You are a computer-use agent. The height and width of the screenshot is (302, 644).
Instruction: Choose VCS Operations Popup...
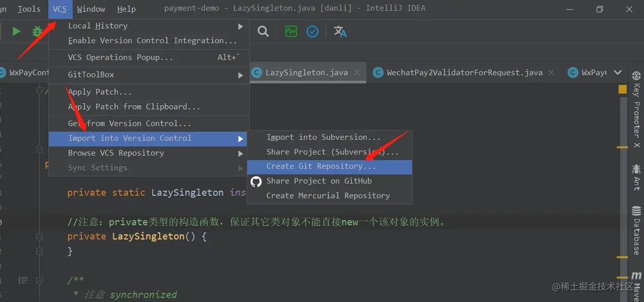[149, 57]
